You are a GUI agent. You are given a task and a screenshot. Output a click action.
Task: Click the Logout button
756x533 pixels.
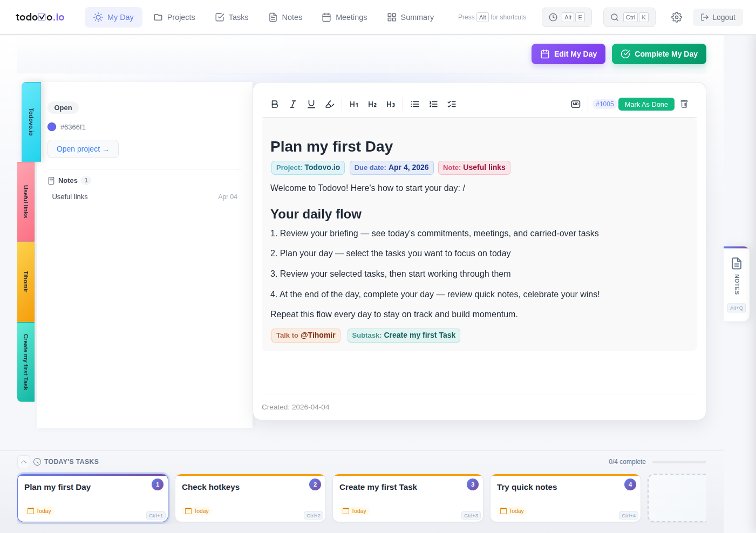[718, 17]
